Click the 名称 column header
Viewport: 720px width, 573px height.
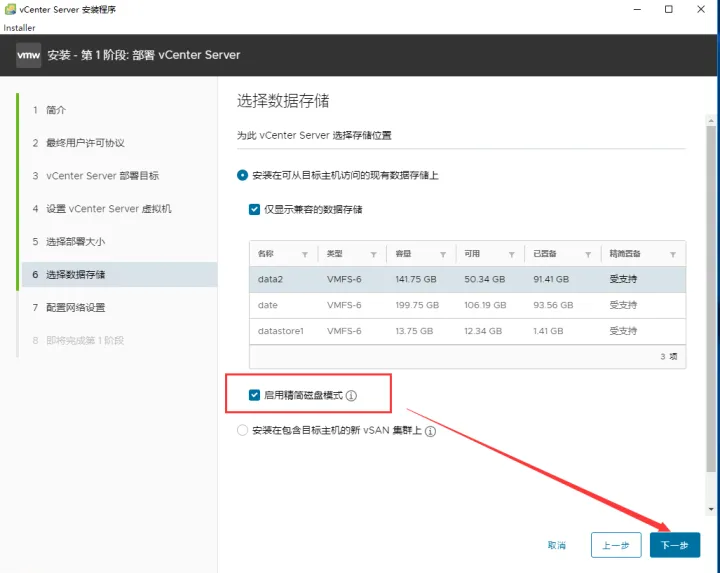(x=266, y=253)
